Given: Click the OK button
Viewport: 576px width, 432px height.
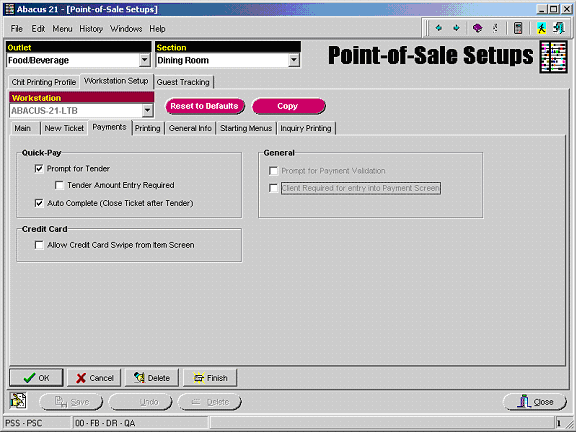Looking at the screenshot, I should click(36, 378).
